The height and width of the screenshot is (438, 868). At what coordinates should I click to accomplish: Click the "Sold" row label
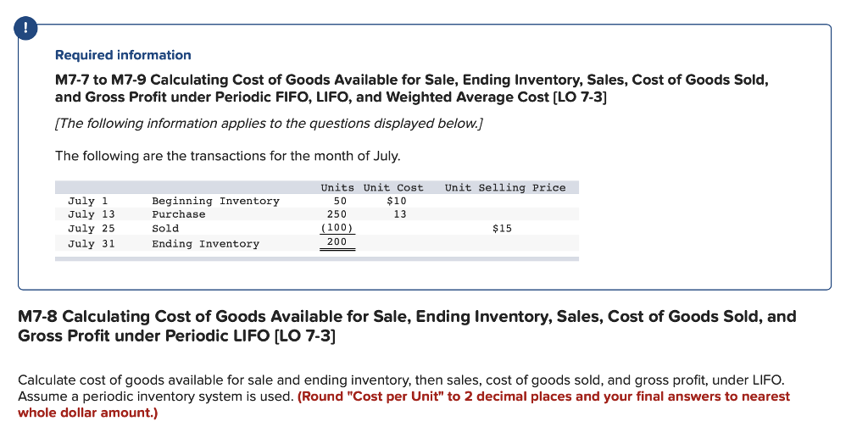pyautogui.click(x=165, y=229)
